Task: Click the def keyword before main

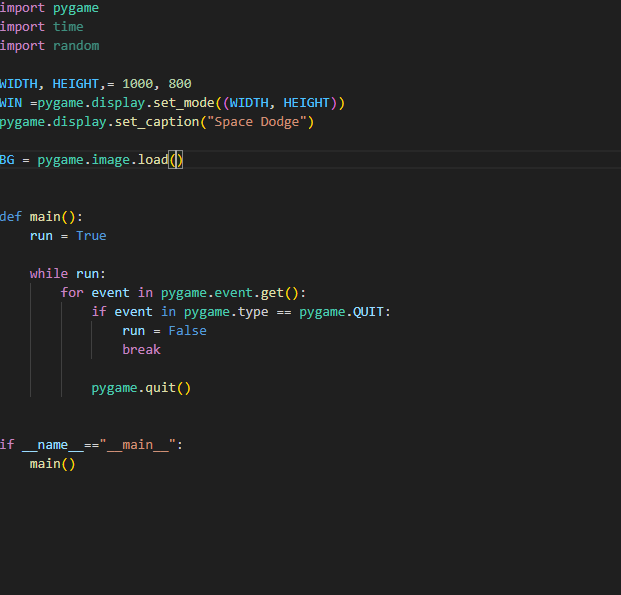Action: pyautogui.click(x=10, y=217)
